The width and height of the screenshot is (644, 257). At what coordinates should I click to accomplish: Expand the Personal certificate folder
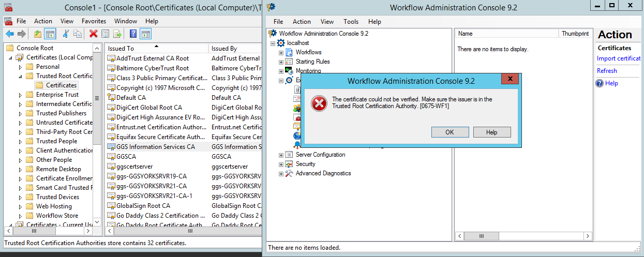tap(21, 67)
